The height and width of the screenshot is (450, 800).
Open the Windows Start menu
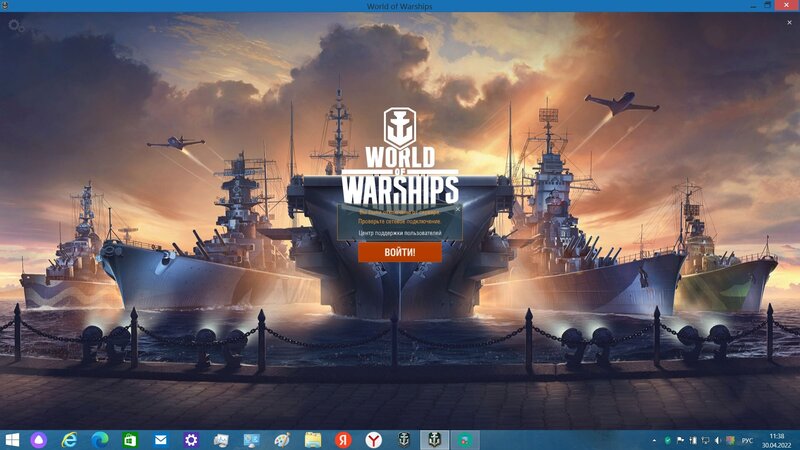tap(12, 440)
